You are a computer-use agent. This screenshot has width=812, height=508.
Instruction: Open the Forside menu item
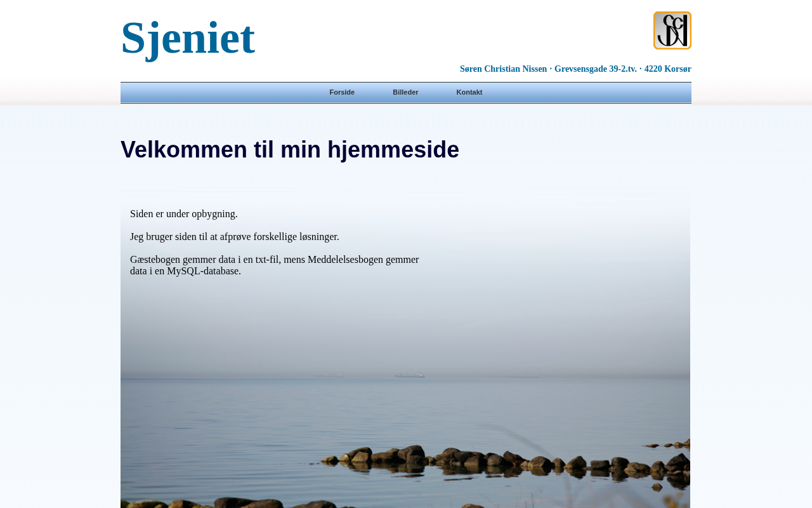click(x=342, y=92)
